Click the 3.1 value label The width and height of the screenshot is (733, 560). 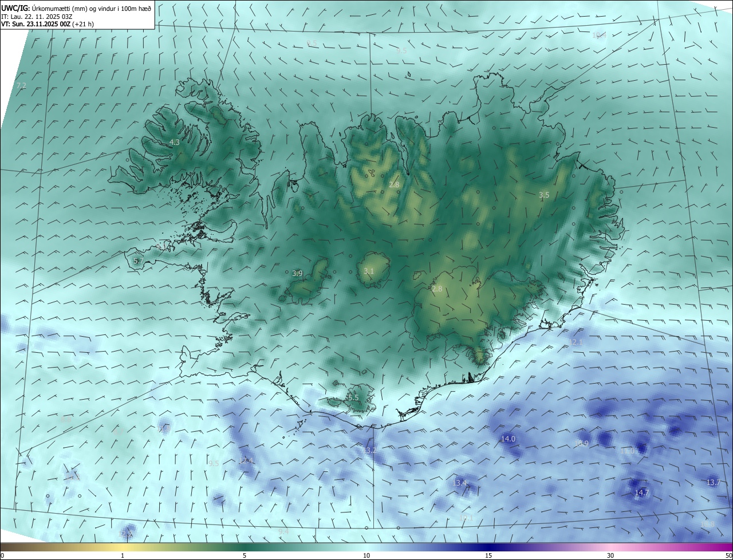pos(369,271)
